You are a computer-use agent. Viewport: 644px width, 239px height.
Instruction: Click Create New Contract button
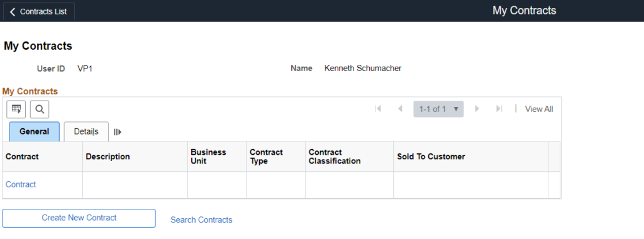(x=79, y=218)
